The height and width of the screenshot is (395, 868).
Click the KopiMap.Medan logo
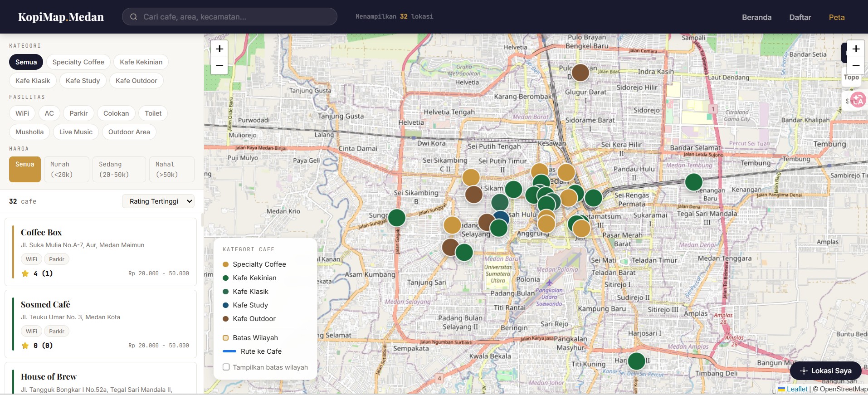(61, 17)
